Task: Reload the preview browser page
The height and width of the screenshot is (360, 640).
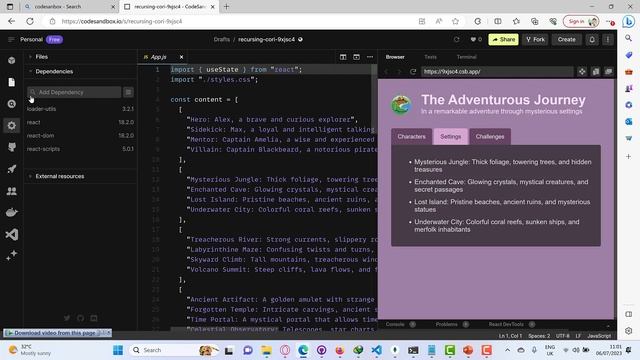Action: tap(413, 72)
